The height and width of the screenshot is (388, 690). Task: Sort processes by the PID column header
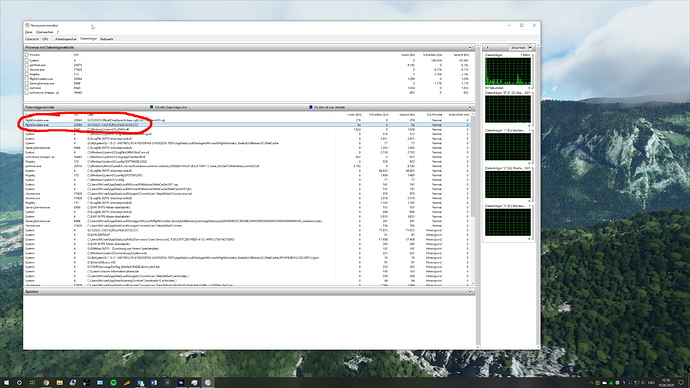pos(76,55)
